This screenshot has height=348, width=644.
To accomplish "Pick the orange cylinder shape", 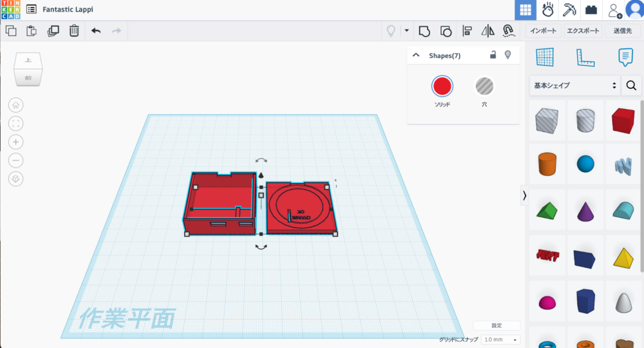I will [547, 164].
